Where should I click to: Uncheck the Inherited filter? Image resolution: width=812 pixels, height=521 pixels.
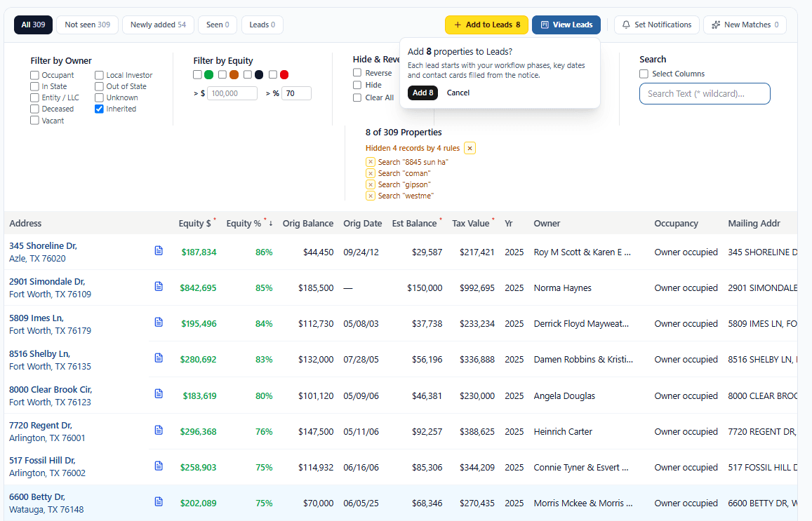(99, 109)
